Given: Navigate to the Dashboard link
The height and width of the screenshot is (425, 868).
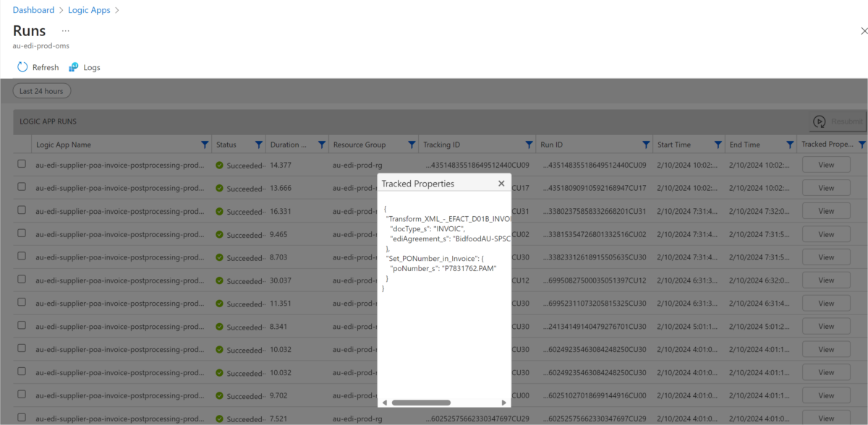Looking at the screenshot, I should click(x=33, y=9).
